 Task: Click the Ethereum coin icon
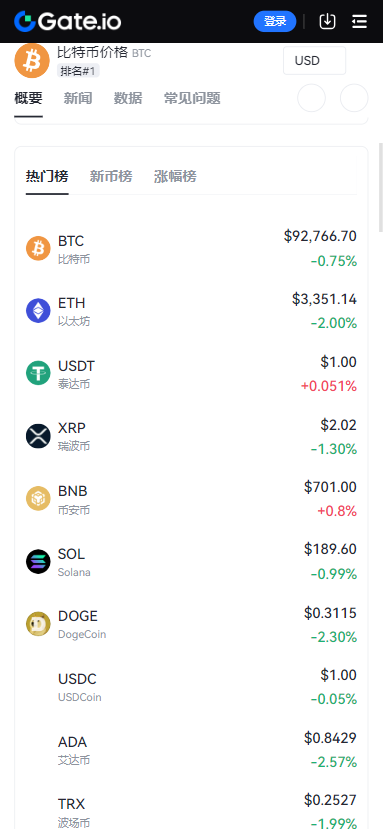[38, 310]
